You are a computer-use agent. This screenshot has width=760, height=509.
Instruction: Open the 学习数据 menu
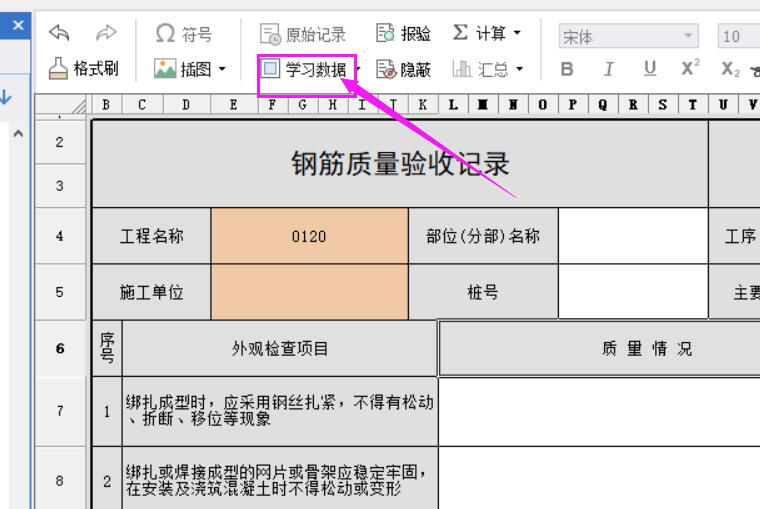307,69
